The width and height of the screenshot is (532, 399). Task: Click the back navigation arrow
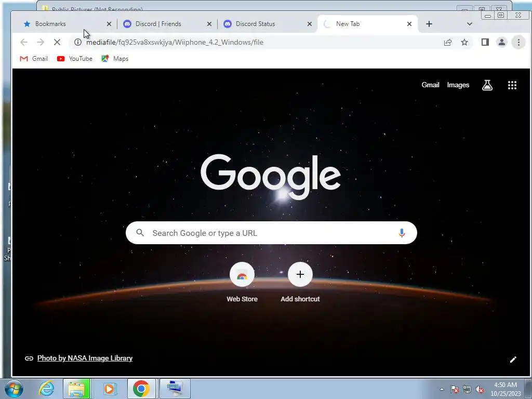point(24,42)
